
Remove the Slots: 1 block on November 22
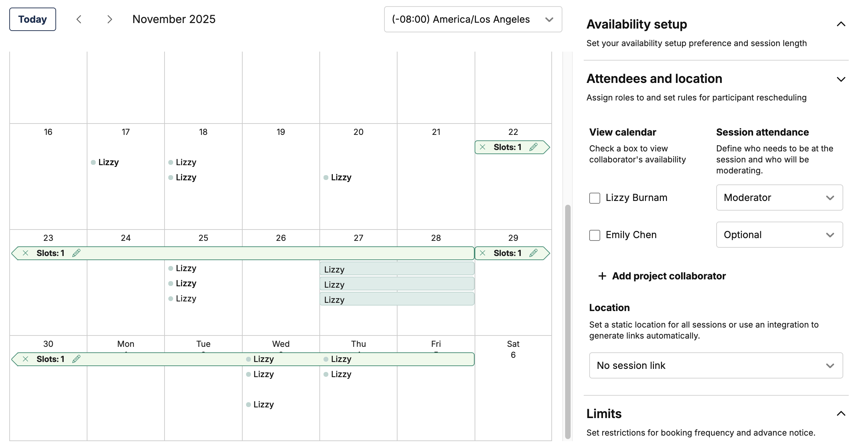coord(483,147)
